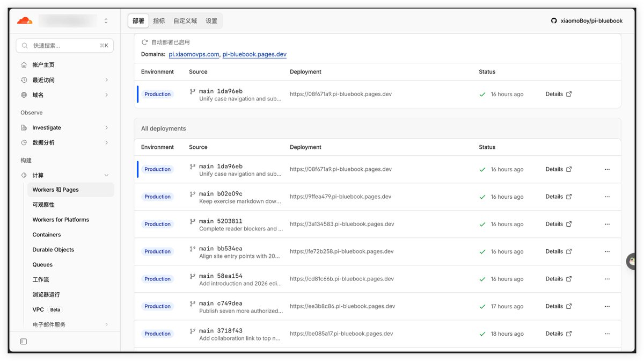Open the account switcher dropdown

(x=106, y=21)
